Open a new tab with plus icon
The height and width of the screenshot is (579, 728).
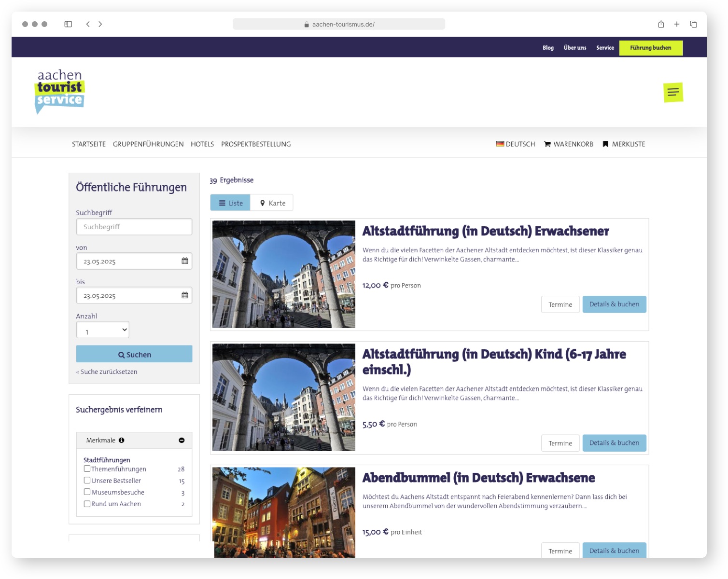(677, 24)
